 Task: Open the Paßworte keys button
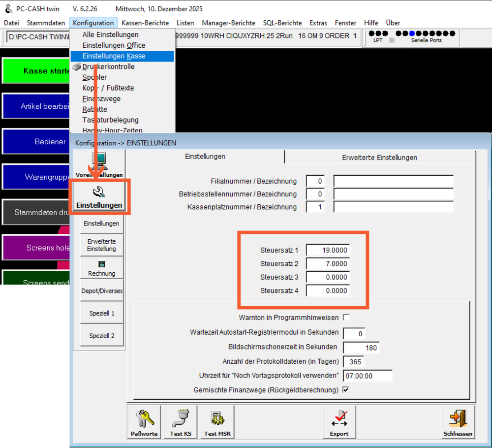(x=144, y=422)
